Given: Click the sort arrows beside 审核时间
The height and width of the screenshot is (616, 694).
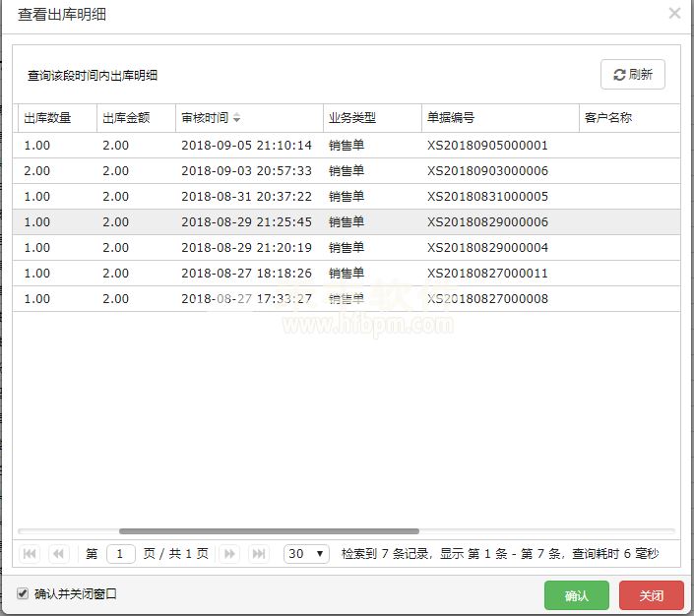Looking at the screenshot, I should (237, 118).
